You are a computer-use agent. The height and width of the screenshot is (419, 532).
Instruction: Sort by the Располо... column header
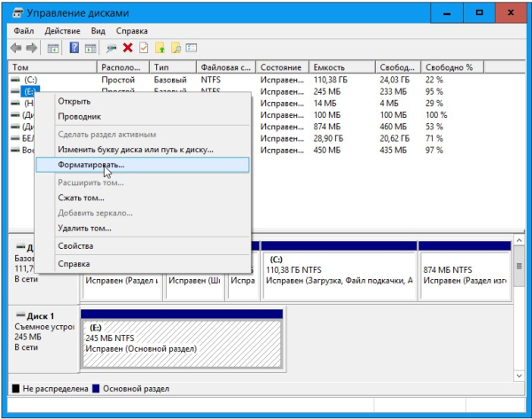pos(123,67)
